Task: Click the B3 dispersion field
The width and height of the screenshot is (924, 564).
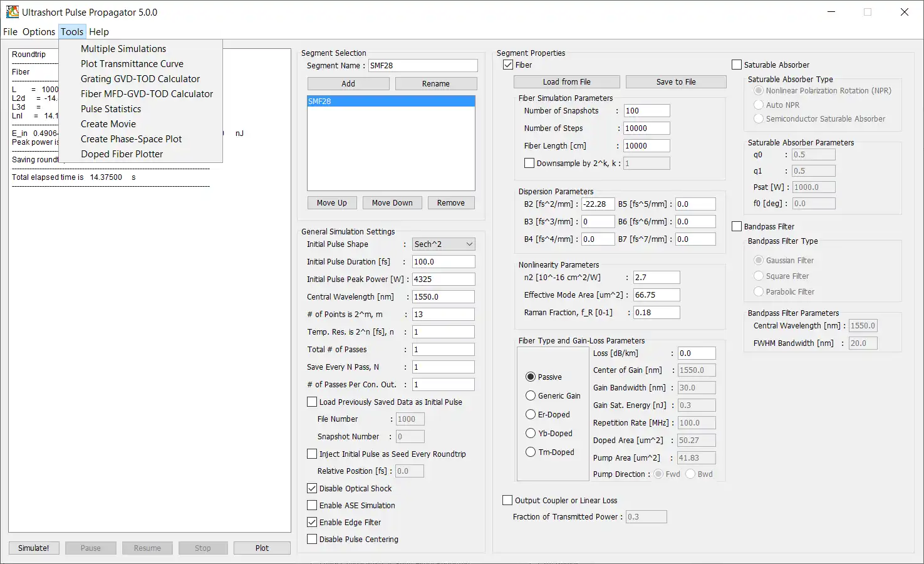Action: click(x=598, y=221)
